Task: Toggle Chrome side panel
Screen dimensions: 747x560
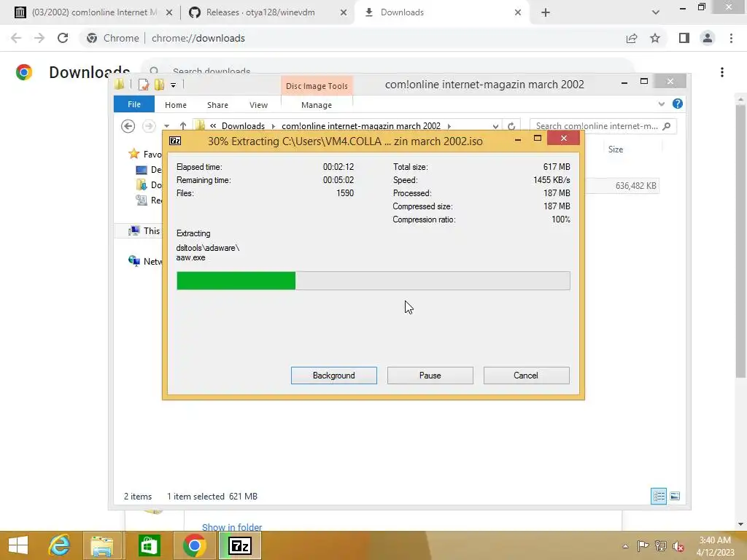Action: pyautogui.click(x=684, y=38)
